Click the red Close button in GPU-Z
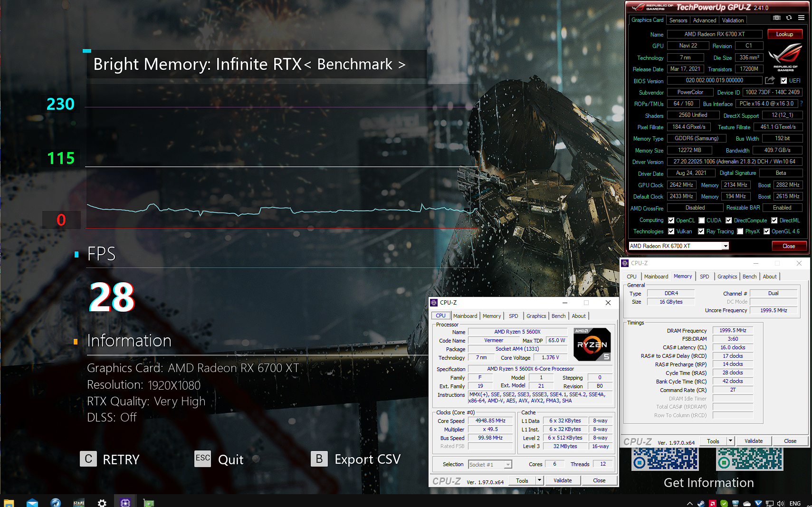This screenshot has height=507, width=812. pos(789,246)
